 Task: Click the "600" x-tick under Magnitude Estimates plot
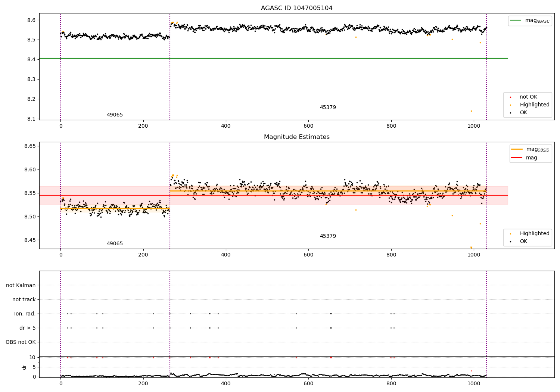(308, 255)
